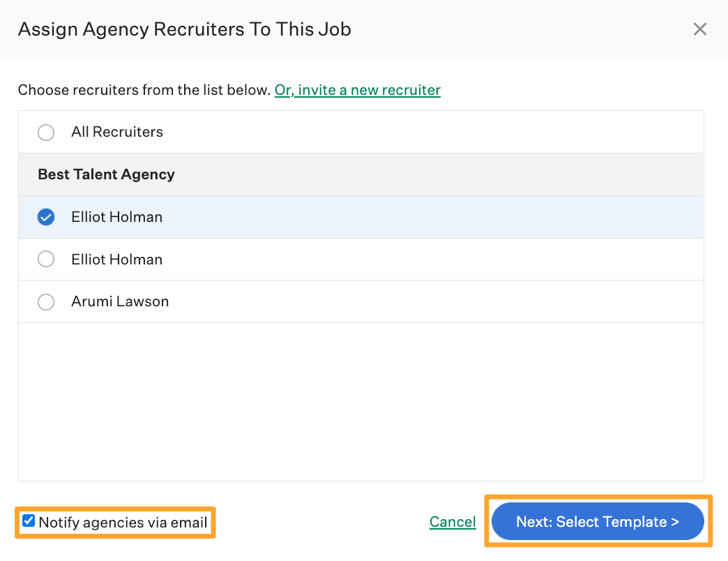The width and height of the screenshot is (728, 561).
Task: Click the circle beside All Recruiters
Action: click(x=46, y=132)
